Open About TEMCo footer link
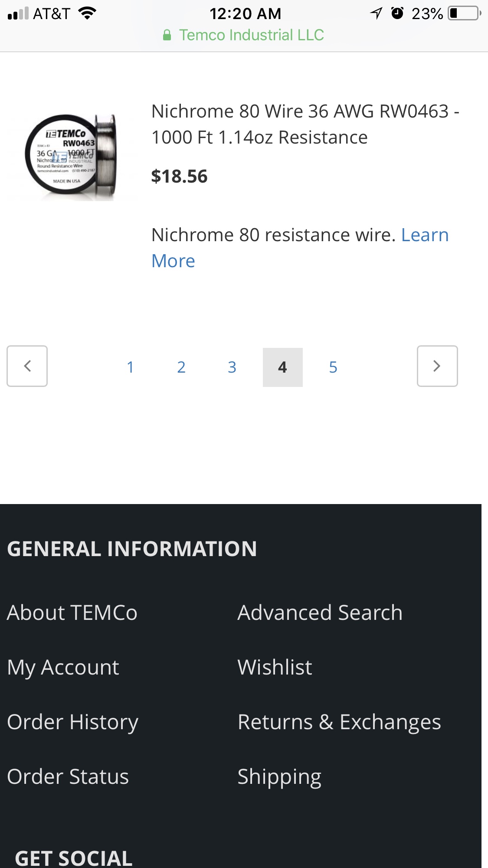 tap(72, 613)
